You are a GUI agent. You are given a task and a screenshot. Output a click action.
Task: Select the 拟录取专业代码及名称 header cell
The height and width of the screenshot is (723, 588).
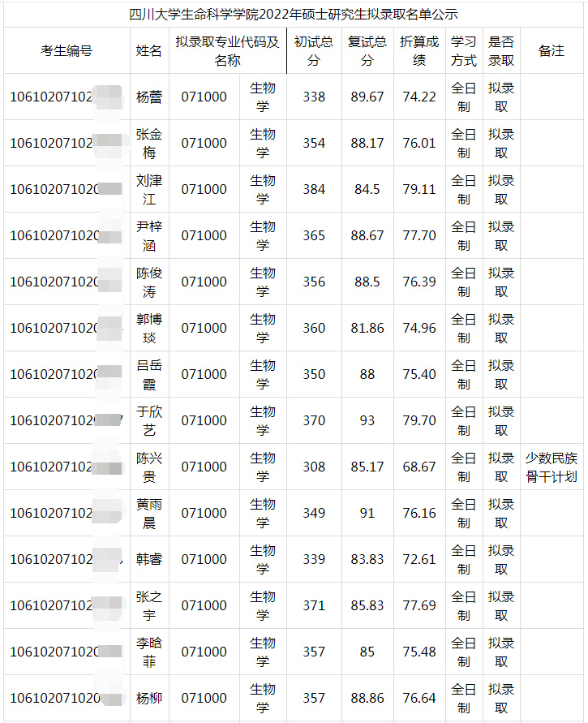[227, 50]
